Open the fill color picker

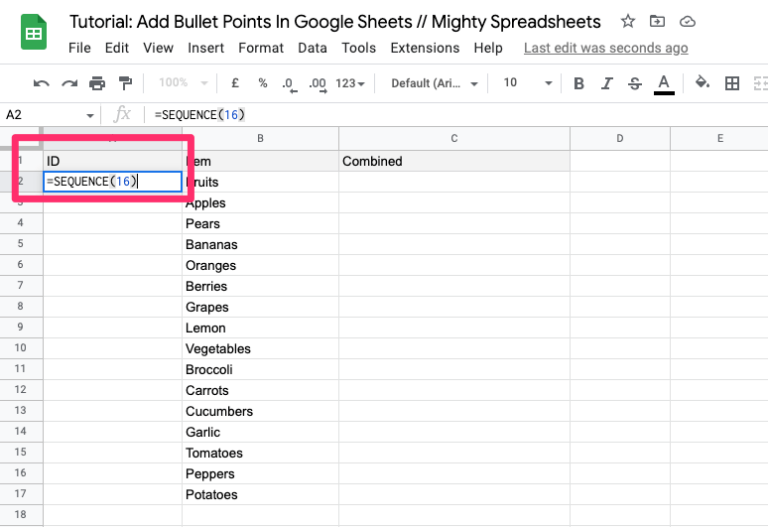coord(702,82)
